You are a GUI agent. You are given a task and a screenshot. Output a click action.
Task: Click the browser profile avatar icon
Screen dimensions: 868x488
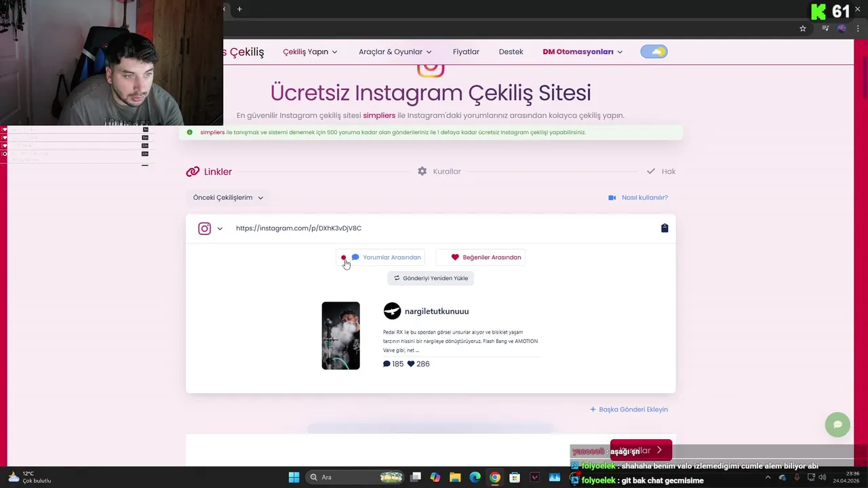tap(842, 28)
